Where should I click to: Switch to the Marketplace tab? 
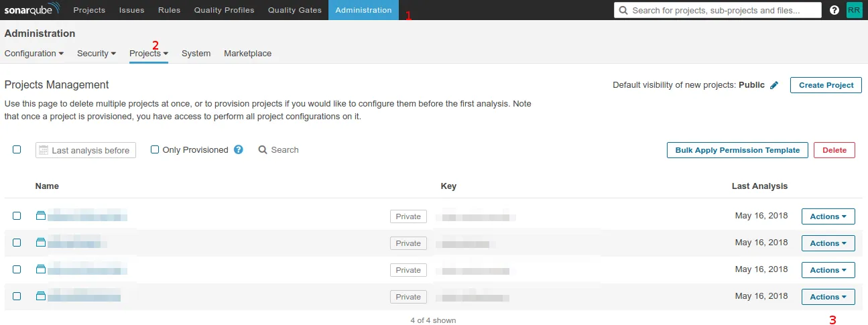point(247,54)
